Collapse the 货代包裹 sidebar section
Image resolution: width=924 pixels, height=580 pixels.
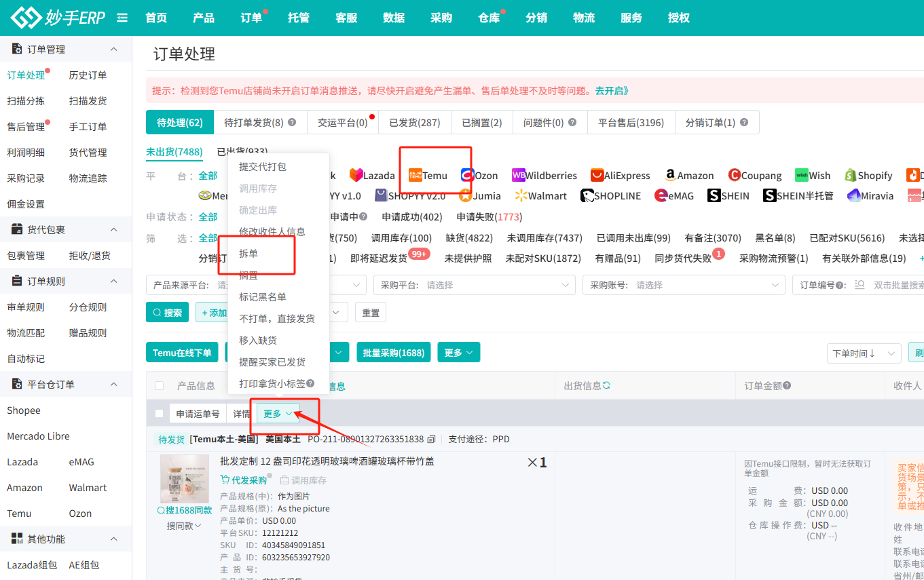(113, 230)
